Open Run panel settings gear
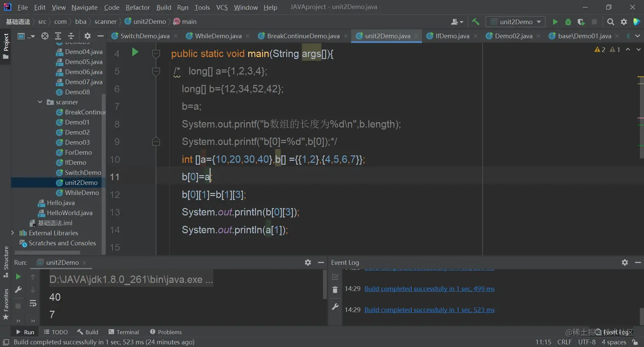The width and height of the screenshot is (644, 347). pyautogui.click(x=308, y=263)
